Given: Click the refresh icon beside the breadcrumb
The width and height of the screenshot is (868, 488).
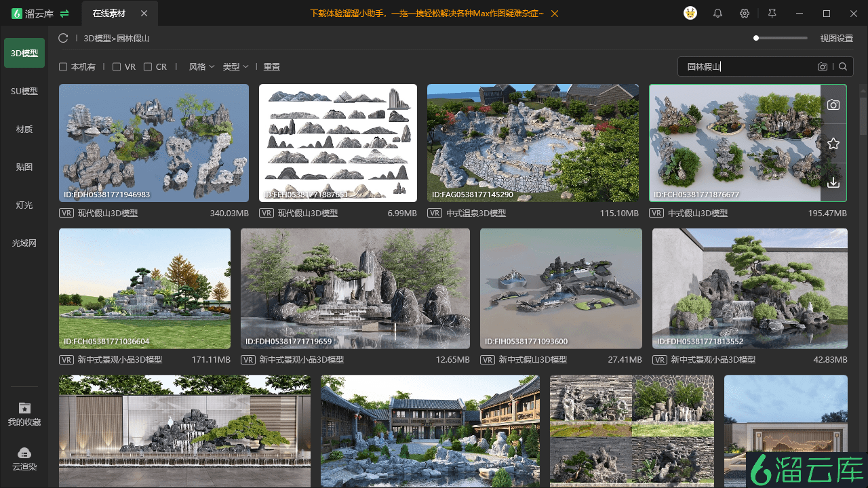Looking at the screenshot, I should pos(63,39).
